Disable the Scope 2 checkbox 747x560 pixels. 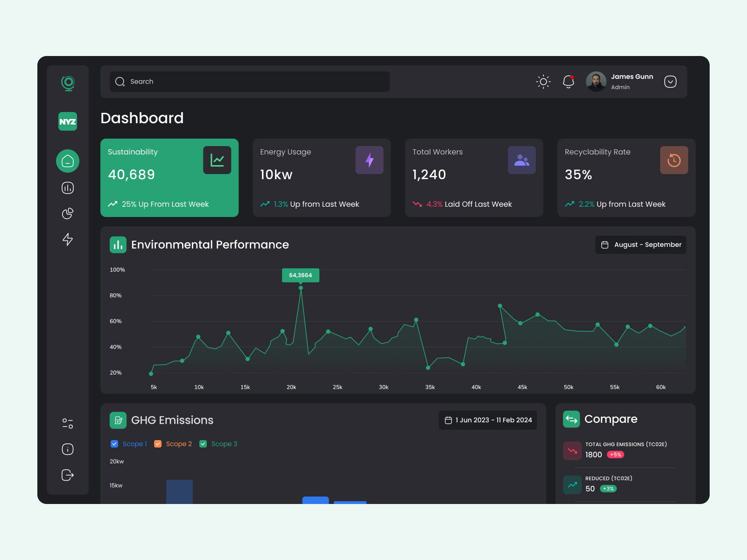click(158, 444)
